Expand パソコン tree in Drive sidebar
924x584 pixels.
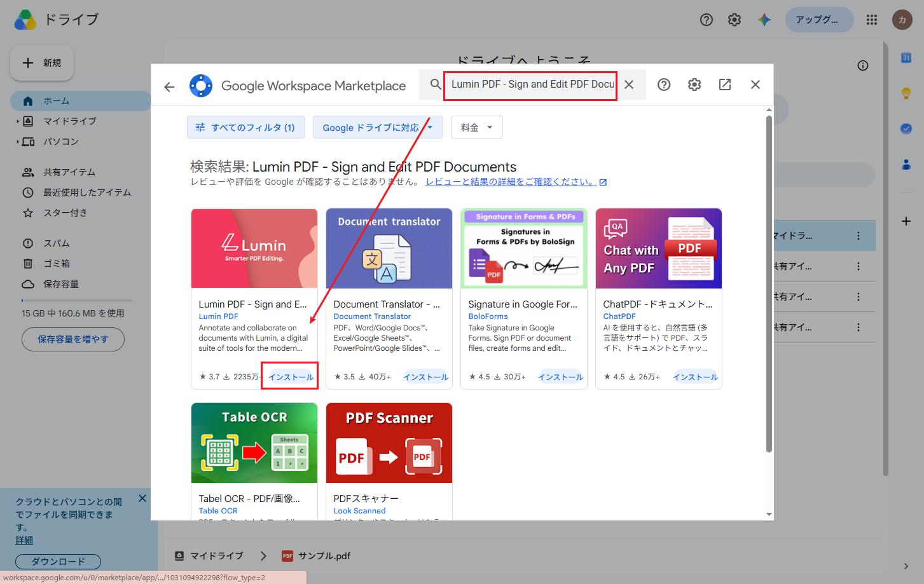pyautogui.click(x=18, y=142)
